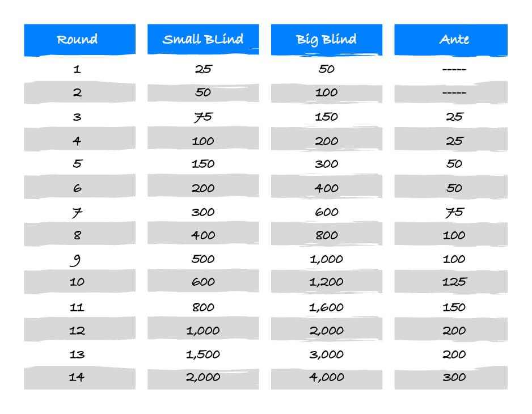Screen dimensions: 532x414
Task: Select the Big Blind header cell
Action: tap(327, 40)
